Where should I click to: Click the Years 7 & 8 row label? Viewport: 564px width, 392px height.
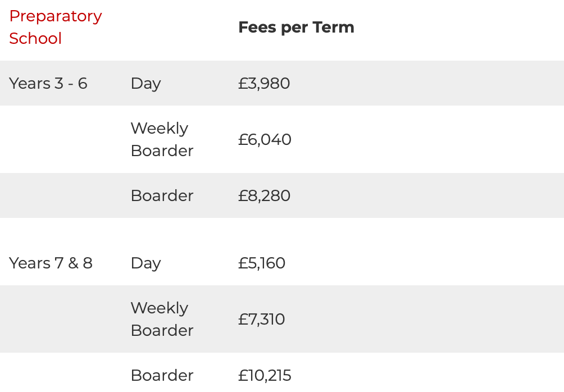51,263
